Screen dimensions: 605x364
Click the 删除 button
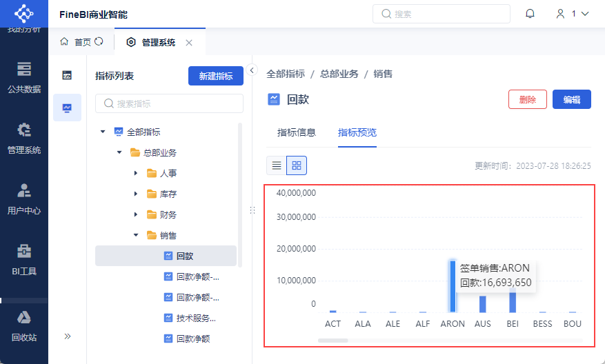(x=527, y=99)
